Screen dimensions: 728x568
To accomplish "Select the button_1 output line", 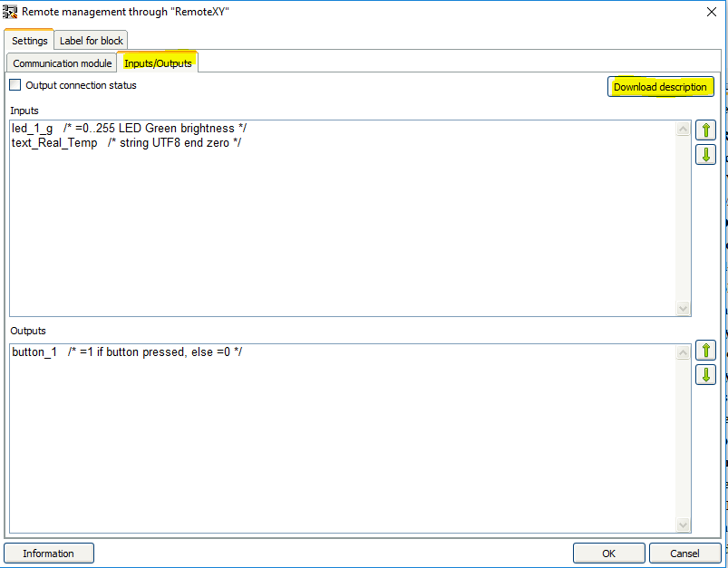I will (x=127, y=352).
